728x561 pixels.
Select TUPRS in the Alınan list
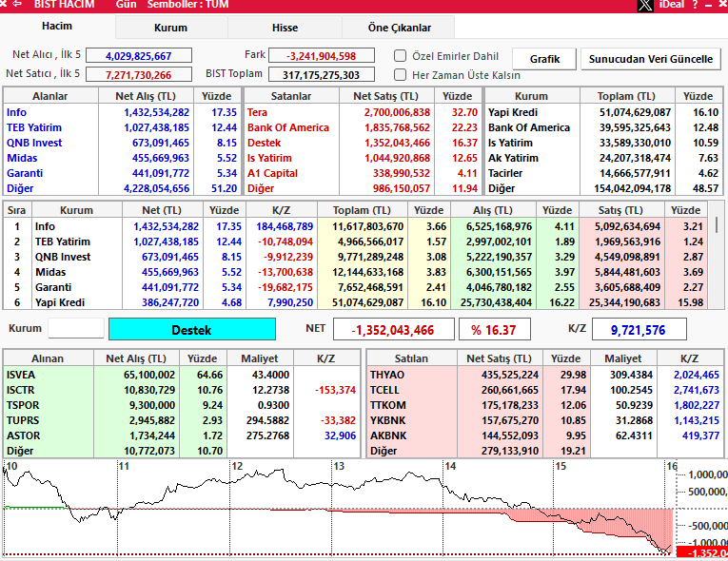point(23,420)
